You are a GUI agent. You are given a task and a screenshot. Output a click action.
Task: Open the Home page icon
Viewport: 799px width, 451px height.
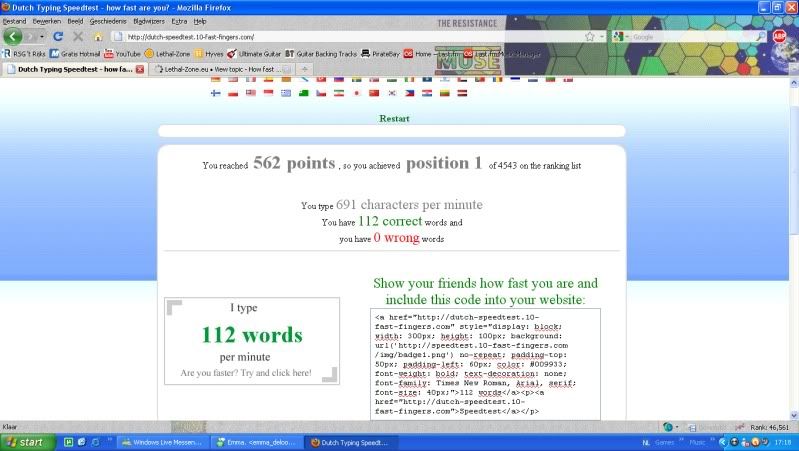pos(98,37)
